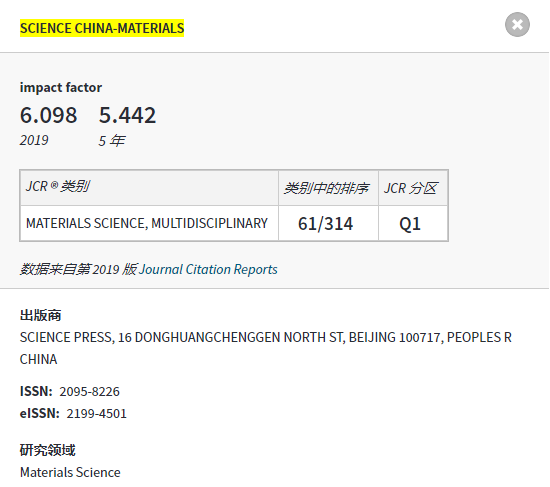Click the 5 年 label under 5.442
This screenshot has height=487, width=550.
click(x=112, y=141)
